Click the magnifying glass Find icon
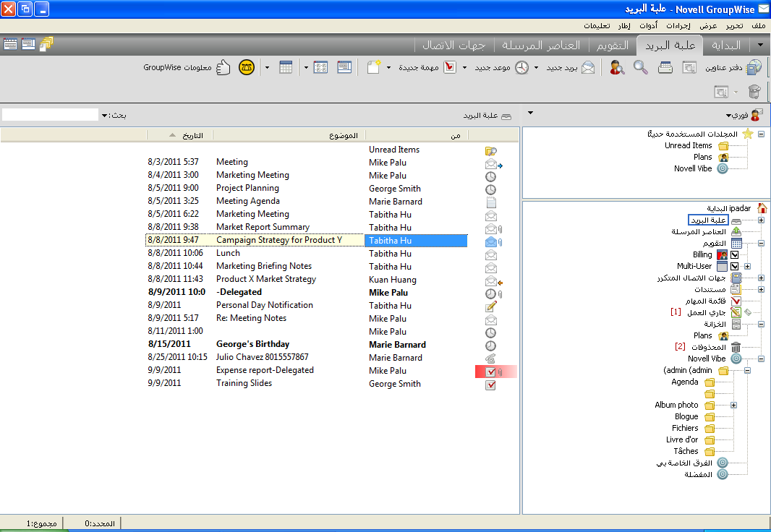771x532 pixels. pos(640,67)
